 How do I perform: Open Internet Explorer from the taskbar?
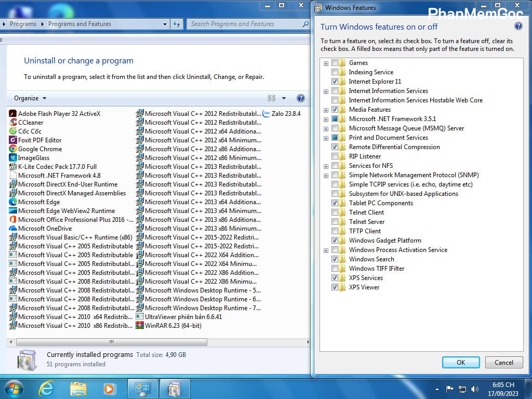click(x=46, y=389)
